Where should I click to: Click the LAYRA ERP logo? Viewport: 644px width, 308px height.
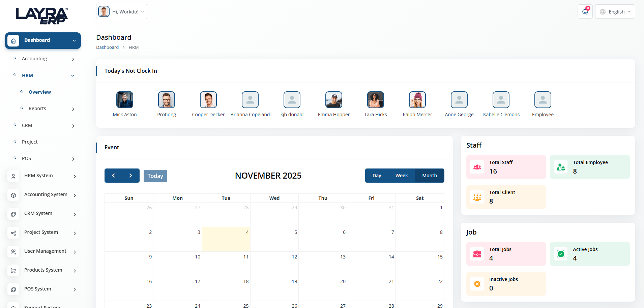click(42, 16)
